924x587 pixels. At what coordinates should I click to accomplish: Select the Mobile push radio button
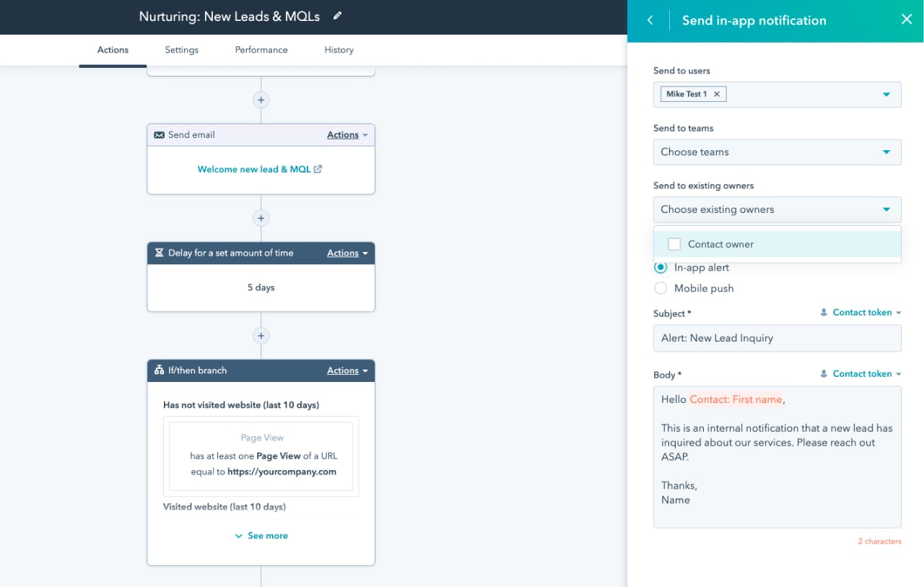coord(661,287)
